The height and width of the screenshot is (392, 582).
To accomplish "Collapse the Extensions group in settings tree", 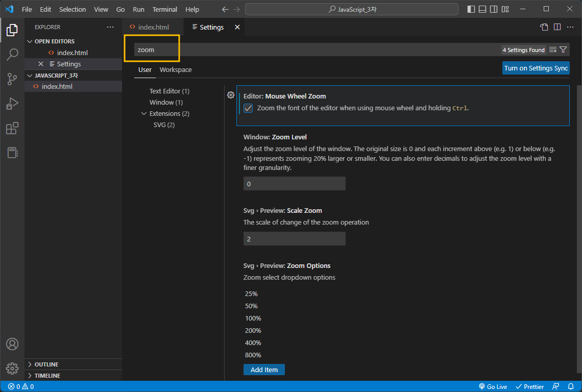I will click(143, 113).
